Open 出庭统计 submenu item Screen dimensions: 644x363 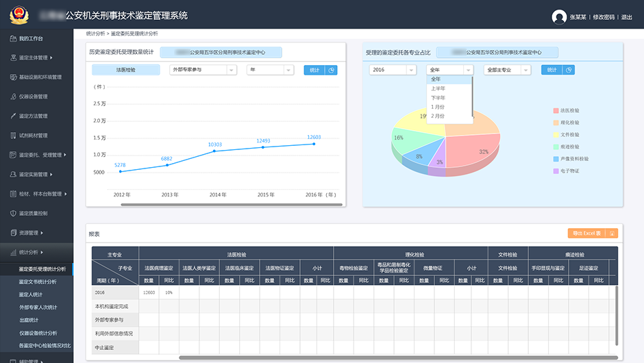pyautogui.click(x=29, y=320)
